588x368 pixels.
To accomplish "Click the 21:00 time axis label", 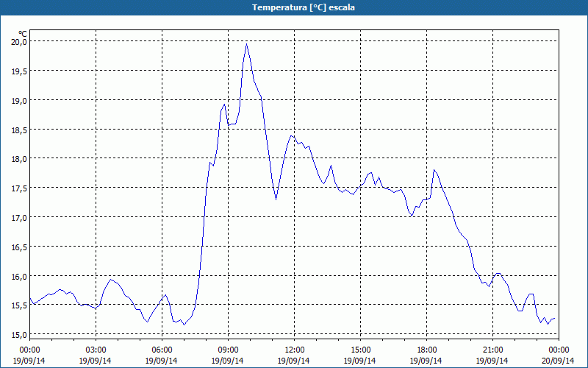I will tap(492, 350).
